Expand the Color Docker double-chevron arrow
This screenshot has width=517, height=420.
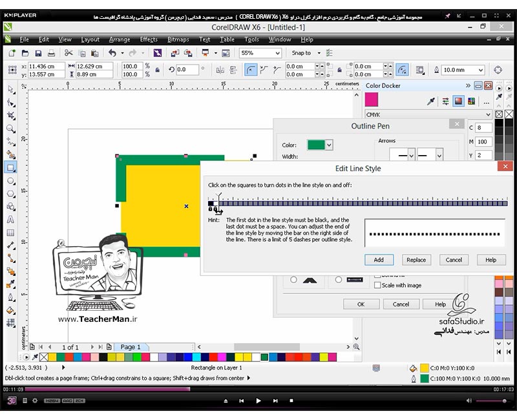click(x=468, y=86)
